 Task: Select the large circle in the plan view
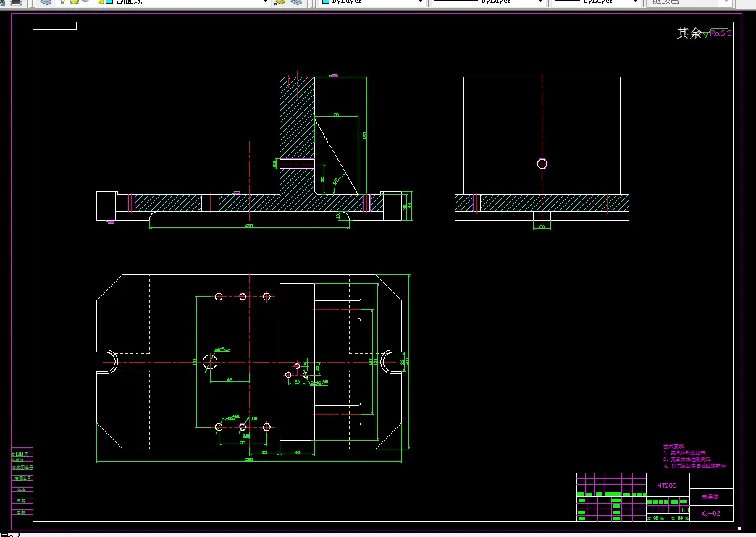tap(210, 362)
